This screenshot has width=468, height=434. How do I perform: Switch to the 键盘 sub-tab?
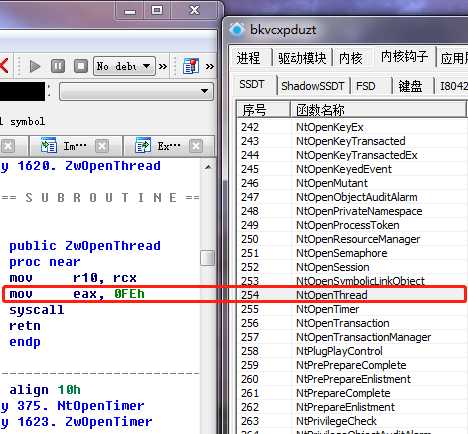(410, 86)
